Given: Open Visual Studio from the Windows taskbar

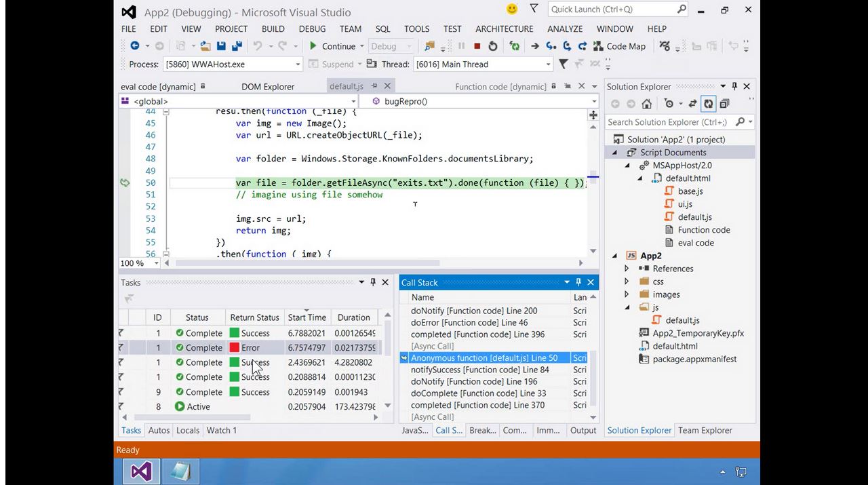Looking at the screenshot, I should click(141, 471).
